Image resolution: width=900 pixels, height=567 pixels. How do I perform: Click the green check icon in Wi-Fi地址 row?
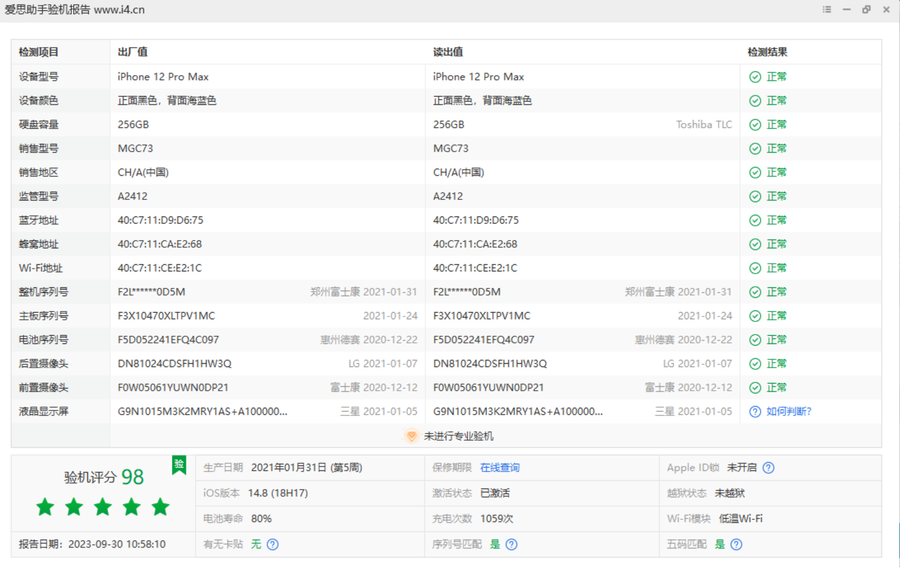point(755,268)
